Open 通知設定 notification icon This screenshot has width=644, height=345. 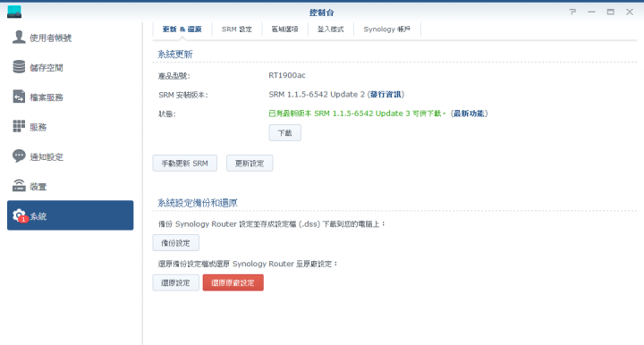pos(19,156)
